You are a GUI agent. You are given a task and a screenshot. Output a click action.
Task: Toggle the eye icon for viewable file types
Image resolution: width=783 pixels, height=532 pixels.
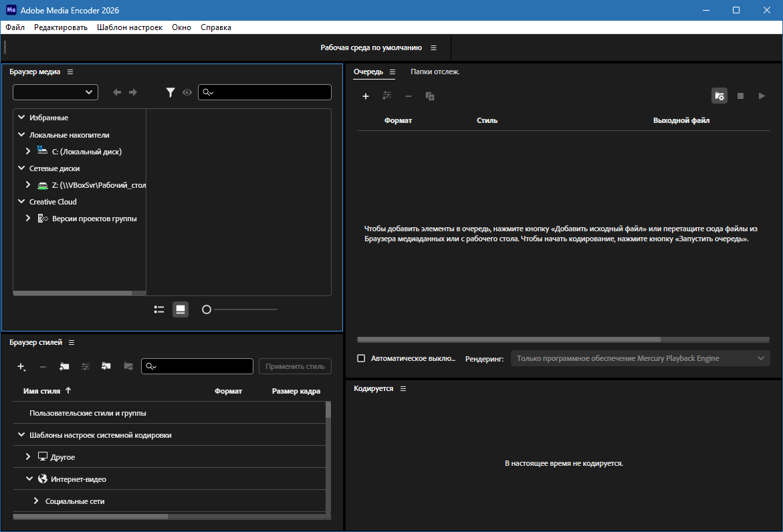point(187,92)
